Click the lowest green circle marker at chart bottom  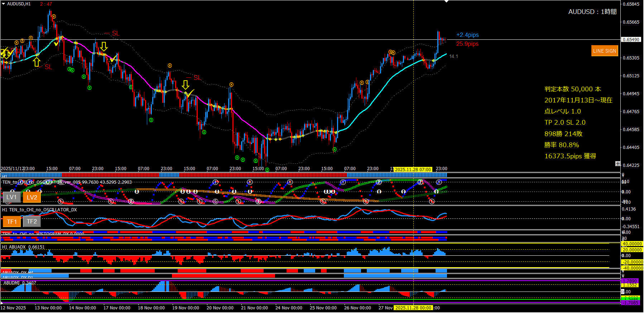267,170
